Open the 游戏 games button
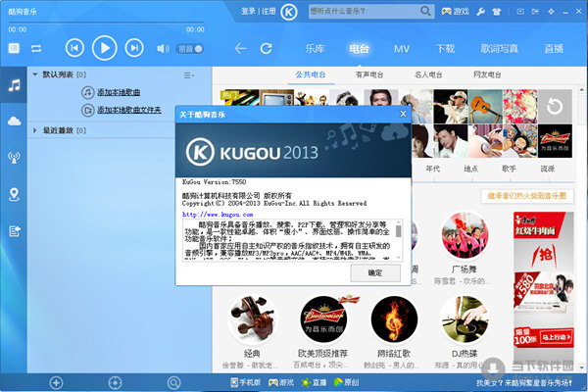This screenshot has height=392, width=588. pos(456,11)
